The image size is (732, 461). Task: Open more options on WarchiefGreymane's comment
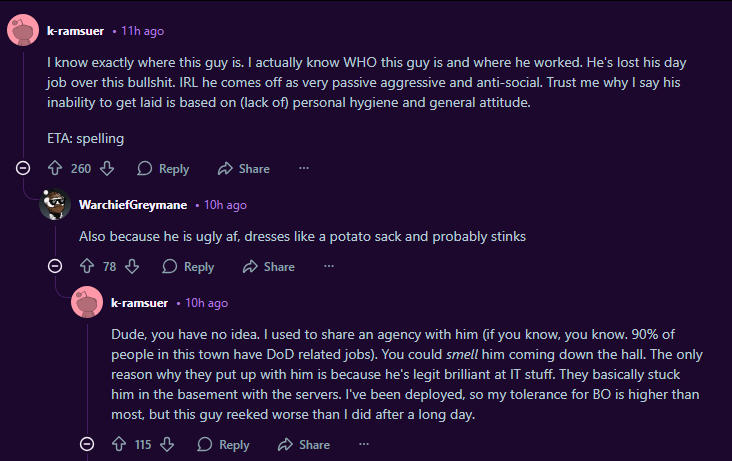[x=328, y=267]
